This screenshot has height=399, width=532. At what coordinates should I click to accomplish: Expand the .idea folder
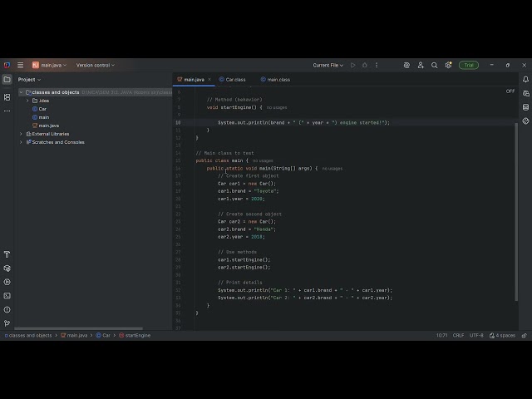[27, 101]
